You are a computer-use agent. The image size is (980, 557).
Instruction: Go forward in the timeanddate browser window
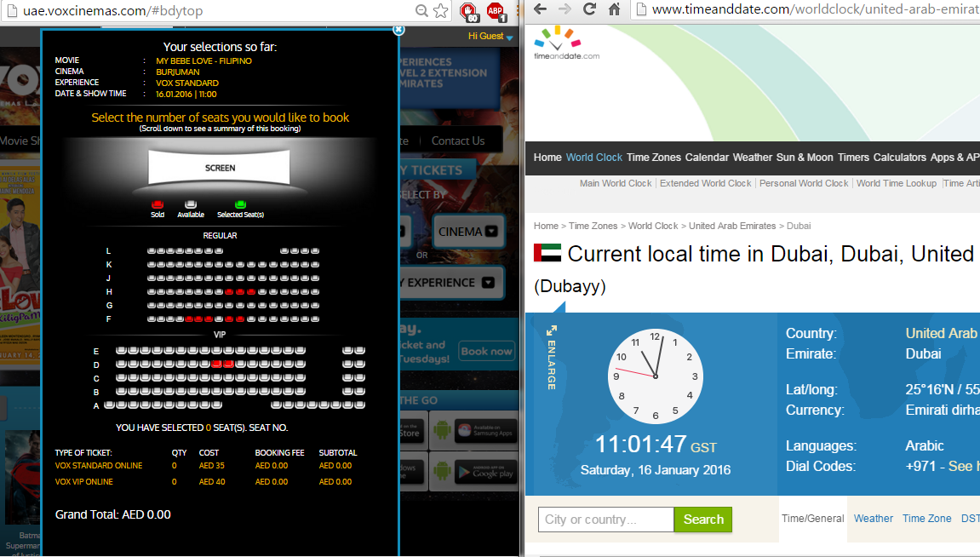tap(565, 9)
